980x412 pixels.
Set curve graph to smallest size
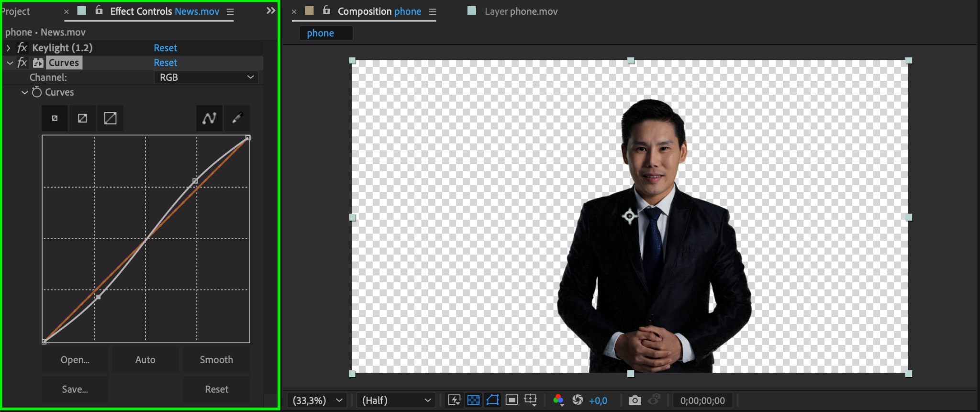click(55, 118)
